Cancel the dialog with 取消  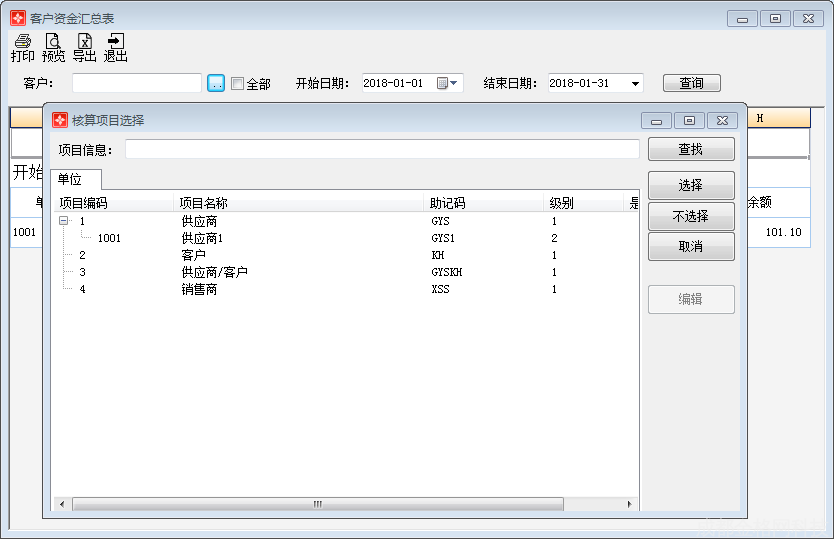click(691, 247)
